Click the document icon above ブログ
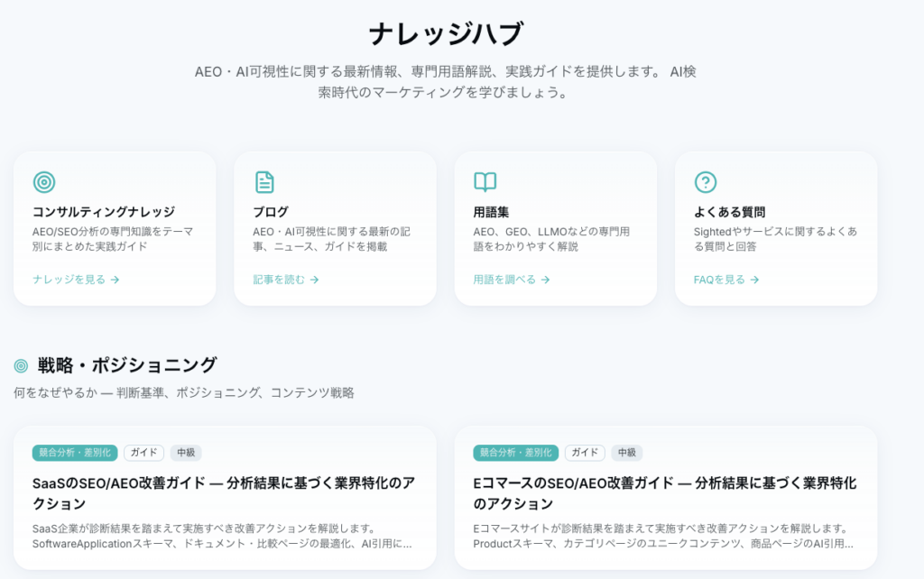The height and width of the screenshot is (579, 924). point(263,181)
